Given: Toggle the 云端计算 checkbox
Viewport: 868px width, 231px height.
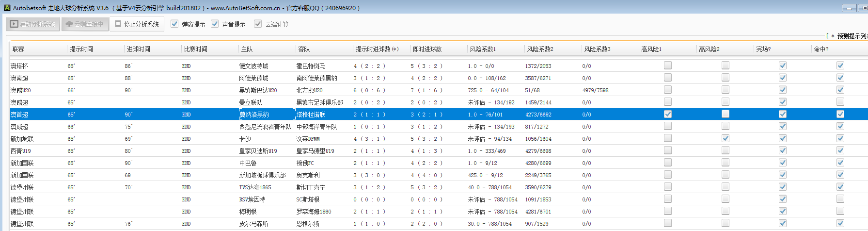Looking at the screenshot, I should pos(258,24).
